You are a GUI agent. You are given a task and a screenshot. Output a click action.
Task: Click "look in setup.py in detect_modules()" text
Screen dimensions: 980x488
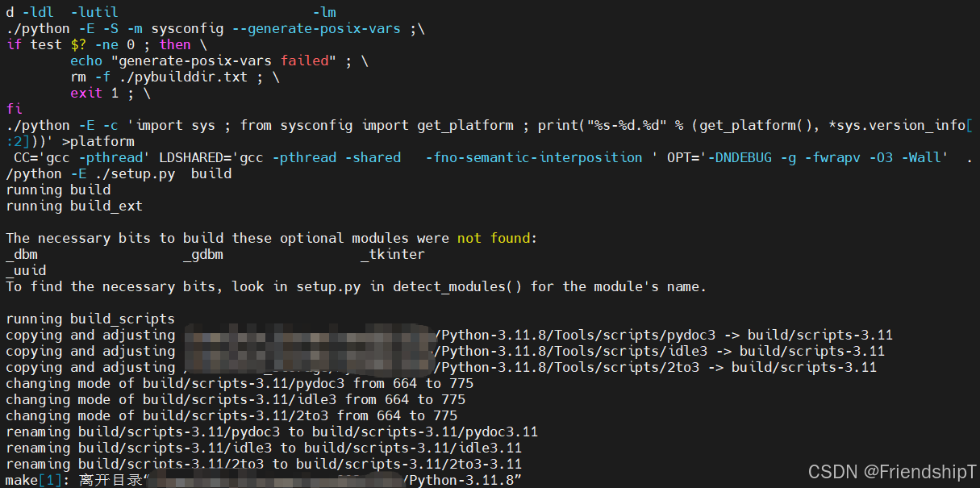click(378, 286)
